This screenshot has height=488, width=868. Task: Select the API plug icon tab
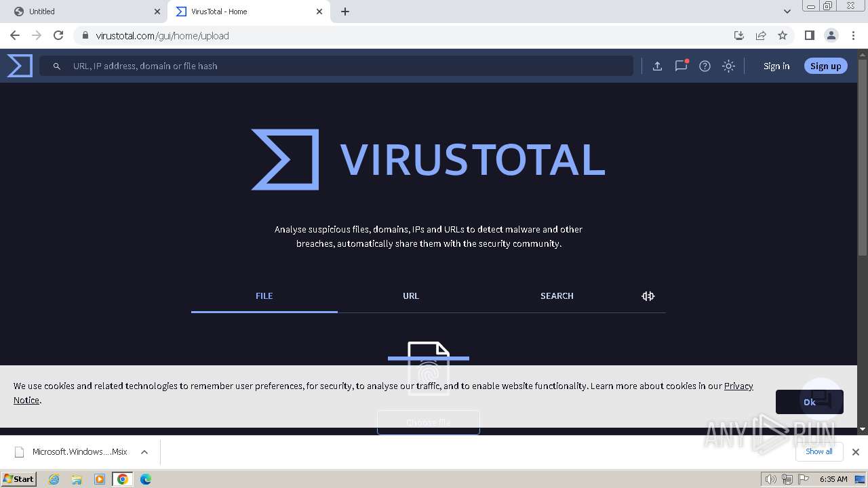coord(648,296)
